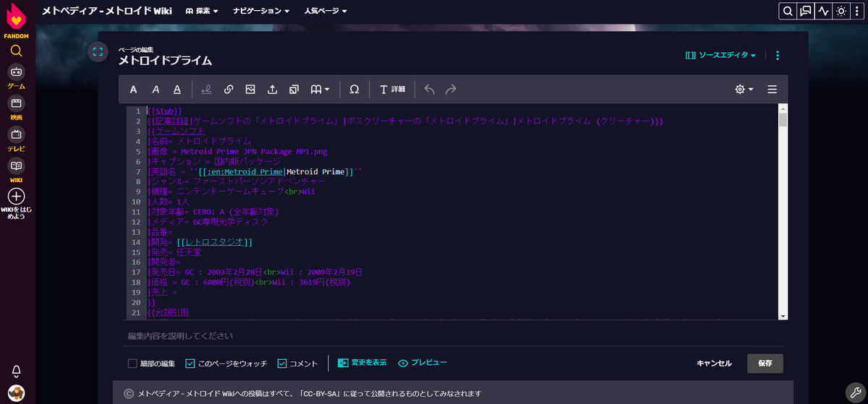This screenshot has width=868, height=404.
Task: Click the {{台詞引用 text on line 21
Action: [168, 313]
